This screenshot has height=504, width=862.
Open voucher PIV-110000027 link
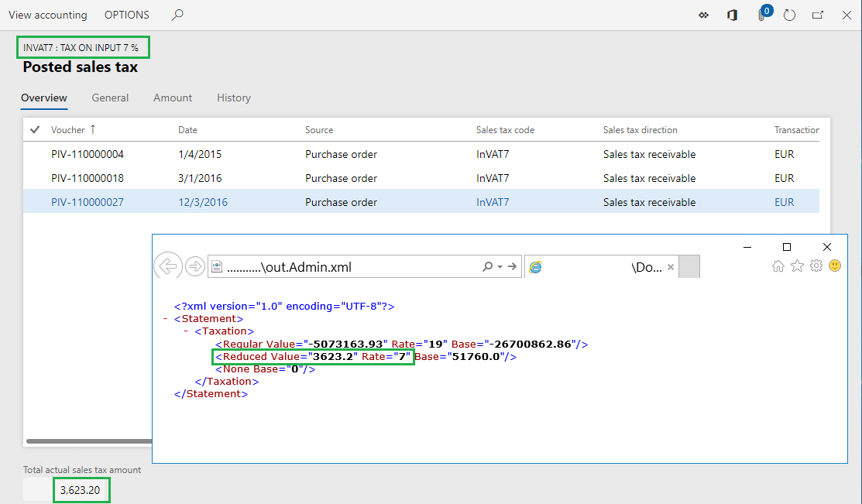(88, 202)
